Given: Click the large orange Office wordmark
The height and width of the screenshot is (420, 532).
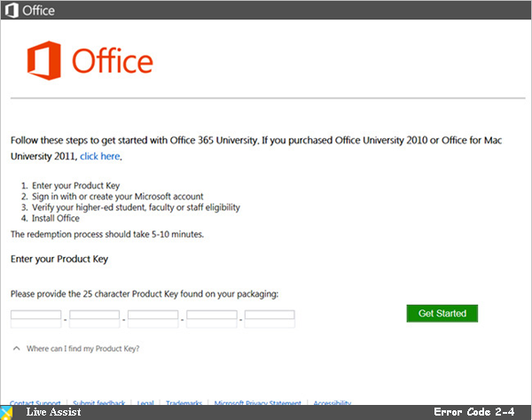Looking at the screenshot, I should 113,60.
